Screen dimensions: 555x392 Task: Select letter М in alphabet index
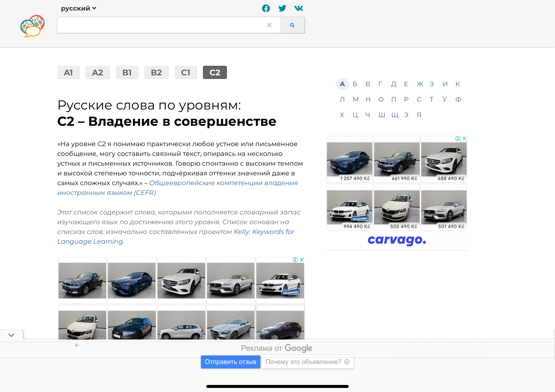pyautogui.click(x=356, y=99)
